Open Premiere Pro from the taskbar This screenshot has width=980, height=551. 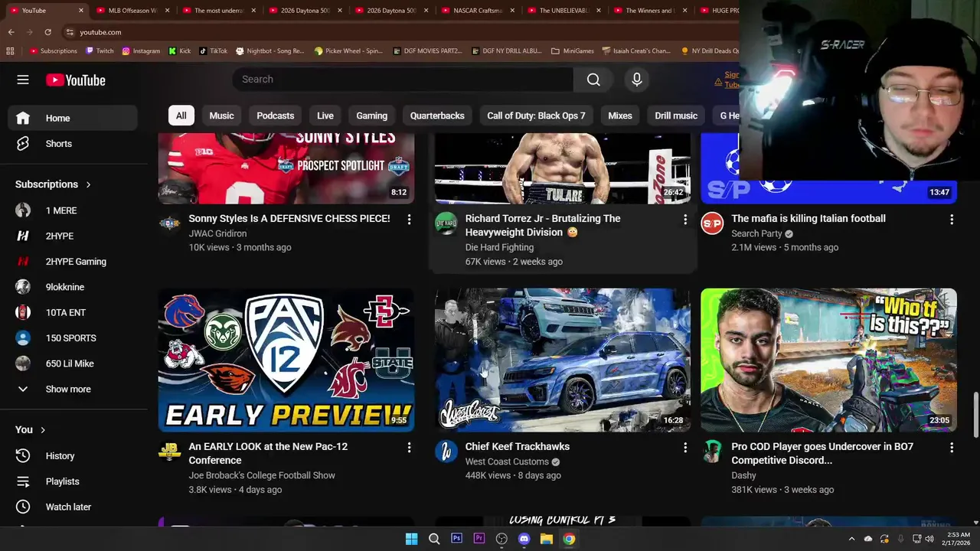pos(479,539)
